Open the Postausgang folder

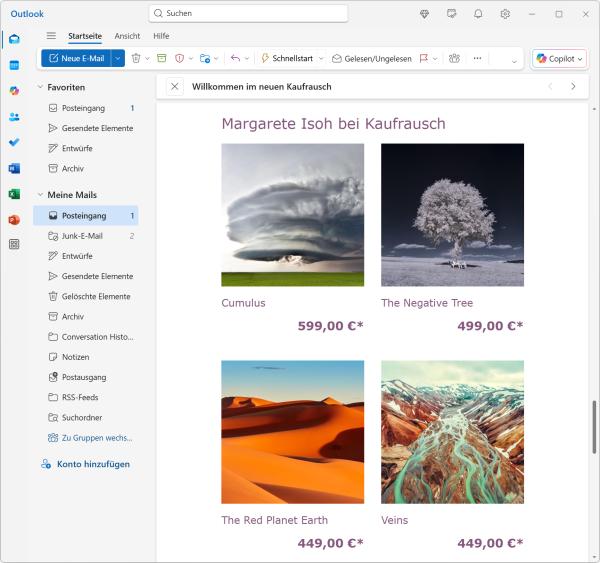(x=86, y=377)
